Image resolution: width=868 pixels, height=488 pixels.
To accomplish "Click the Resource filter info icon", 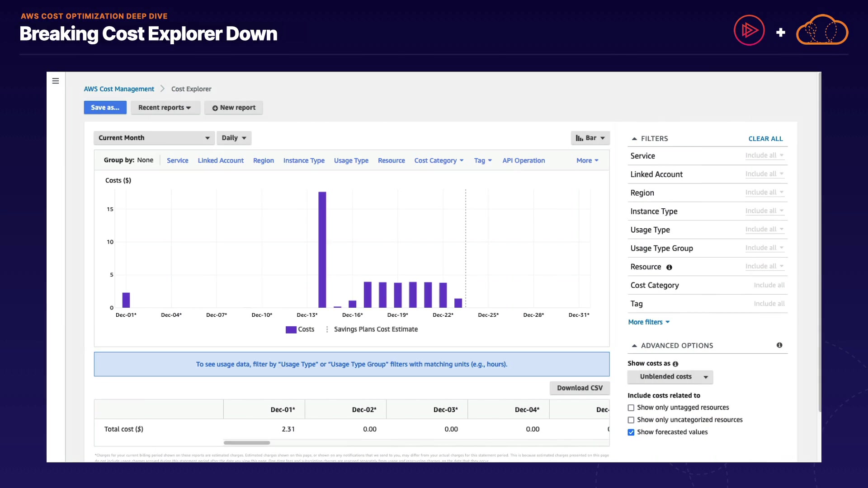I will (x=669, y=267).
